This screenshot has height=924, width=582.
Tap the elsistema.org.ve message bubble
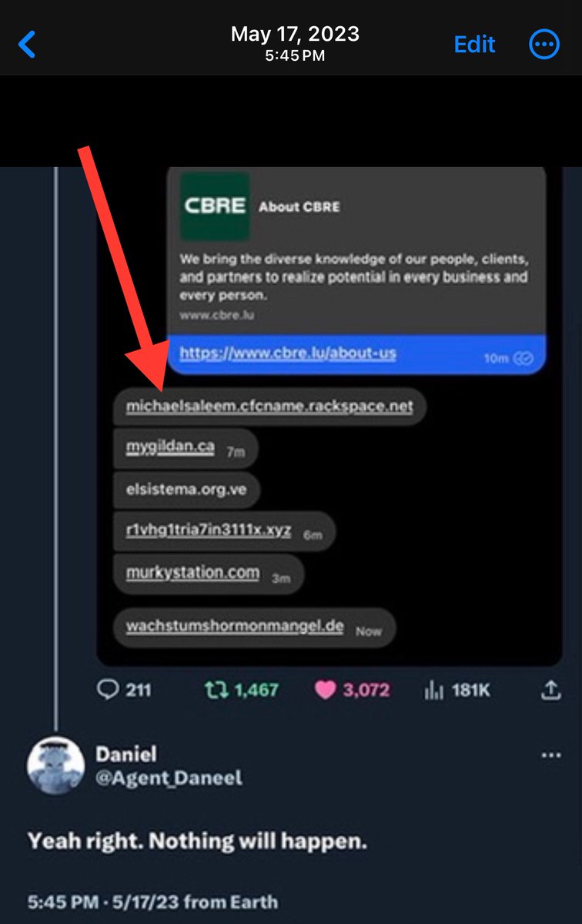coord(186,489)
